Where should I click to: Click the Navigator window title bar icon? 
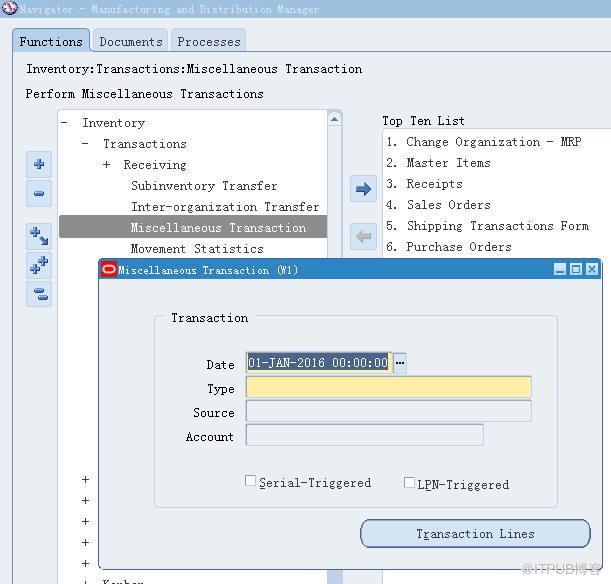(x=9, y=8)
